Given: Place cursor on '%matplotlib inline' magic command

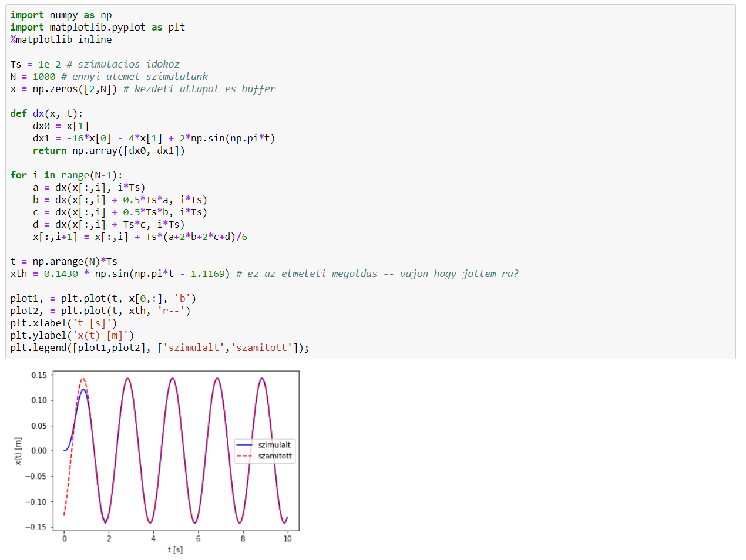Looking at the screenshot, I should (x=61, y=39).
